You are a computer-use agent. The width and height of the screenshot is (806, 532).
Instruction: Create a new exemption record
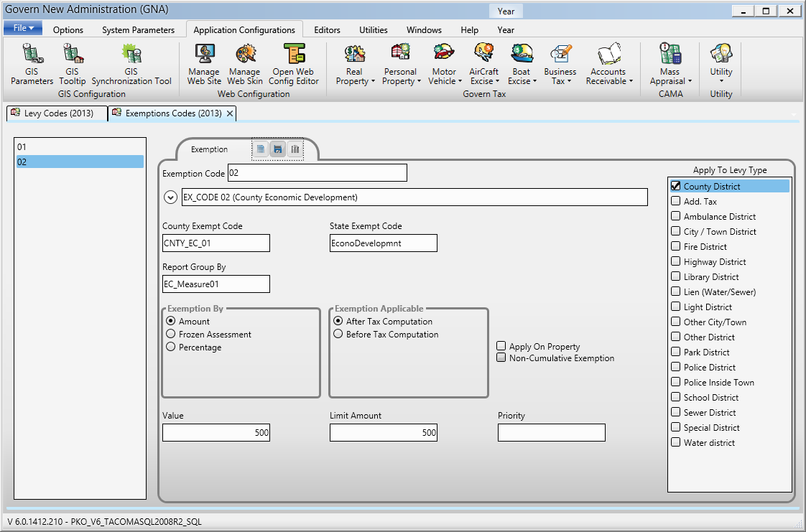260,149
